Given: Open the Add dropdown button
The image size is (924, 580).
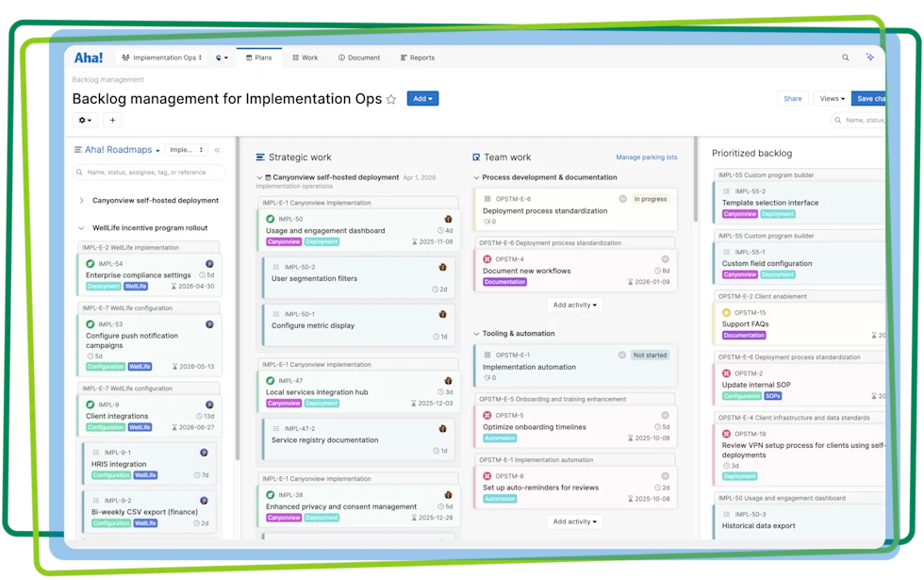Looking at the screenshot, I should [x=422, y=99].
